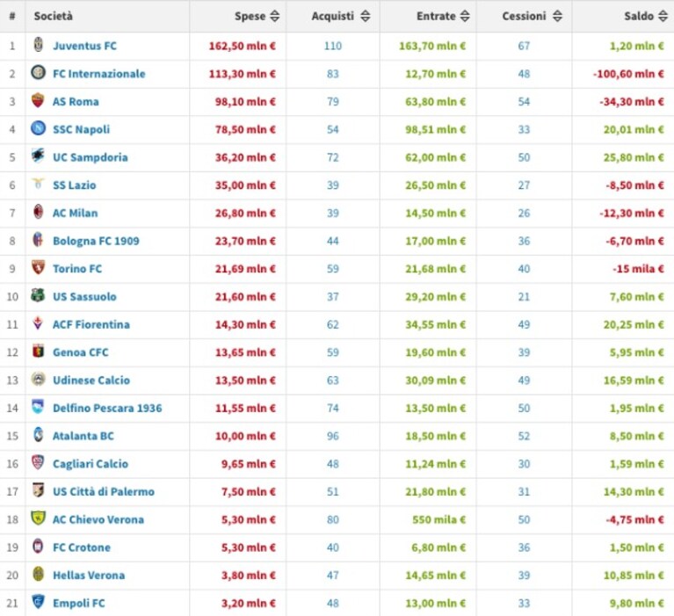Open the Juventus FC link
The image size is (674, 616).
84,46
